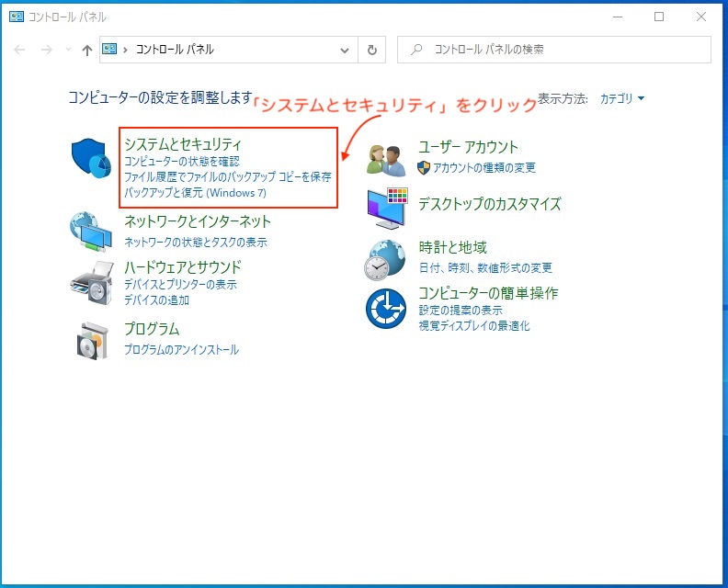
Task: Click バックアップと復元 (Windows 7) link
Action: pyautogui.click(x=195, y=193)
